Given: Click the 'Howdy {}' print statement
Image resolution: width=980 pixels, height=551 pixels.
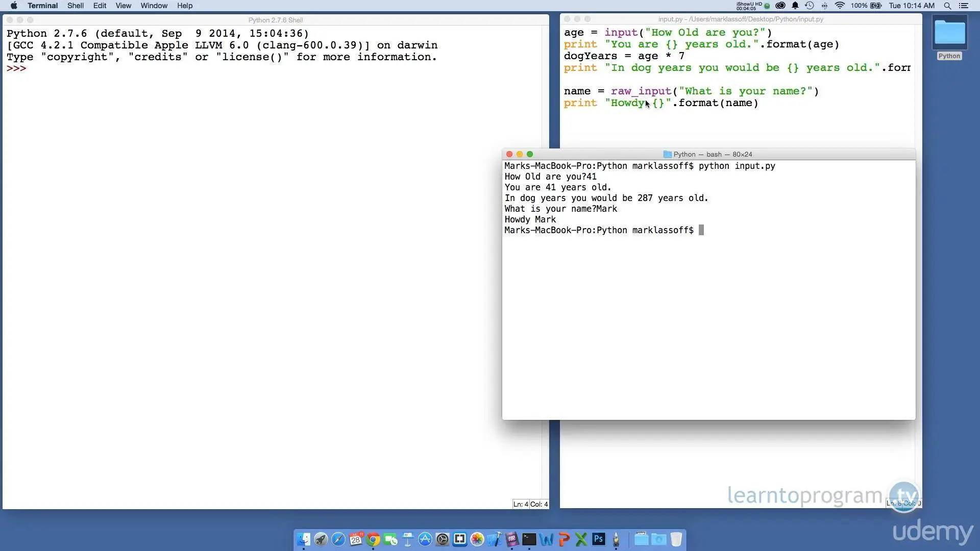Looking at the screenshot, I should coord(661,103).
